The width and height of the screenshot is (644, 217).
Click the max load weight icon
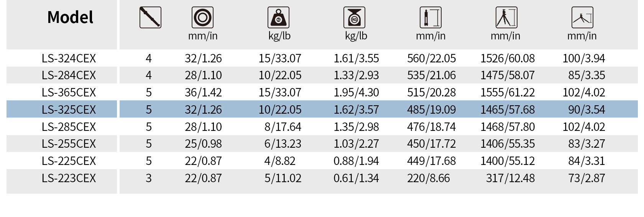pos(278,18)
